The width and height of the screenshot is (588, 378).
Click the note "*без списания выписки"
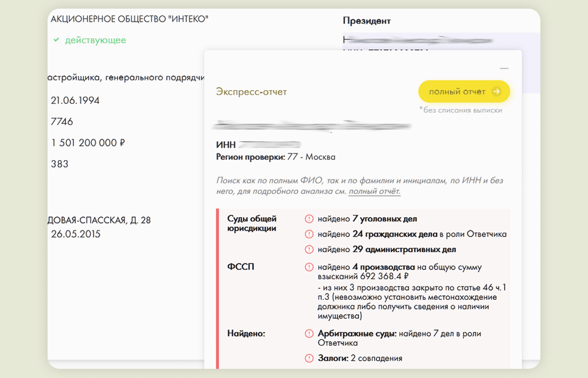point(461,110)
